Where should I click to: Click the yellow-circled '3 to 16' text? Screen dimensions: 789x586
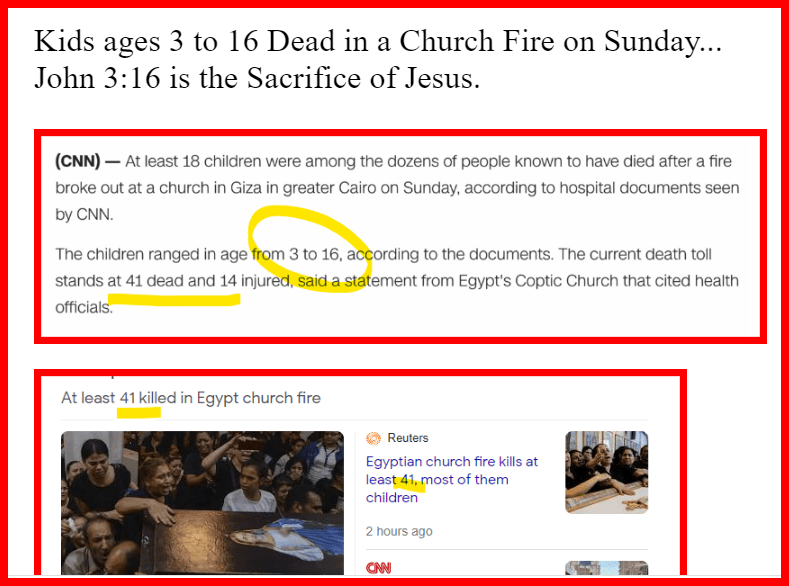315,254
